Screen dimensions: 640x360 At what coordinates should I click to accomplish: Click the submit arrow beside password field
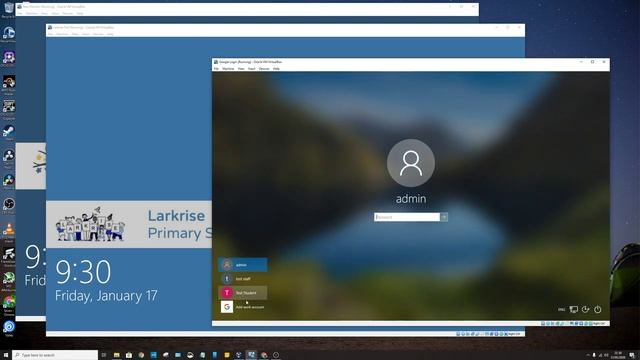444,217
